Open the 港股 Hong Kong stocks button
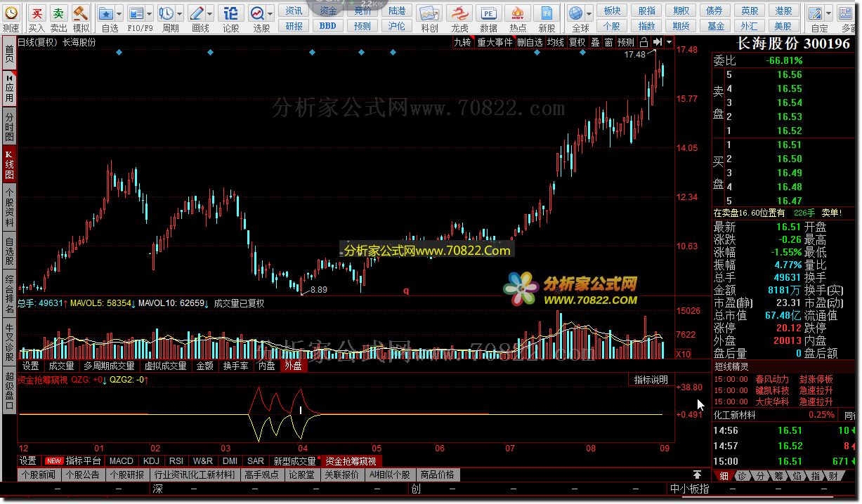862x504 pixels. coord(783,11)
